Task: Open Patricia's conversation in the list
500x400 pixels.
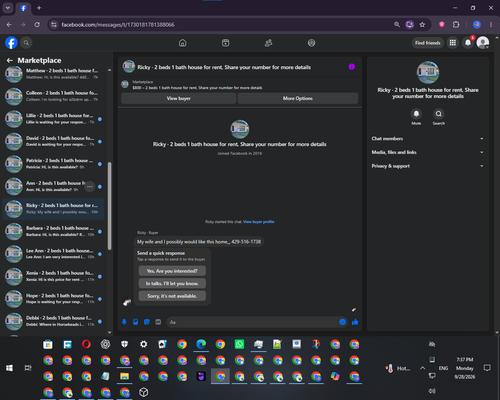Action: (53, 164)
